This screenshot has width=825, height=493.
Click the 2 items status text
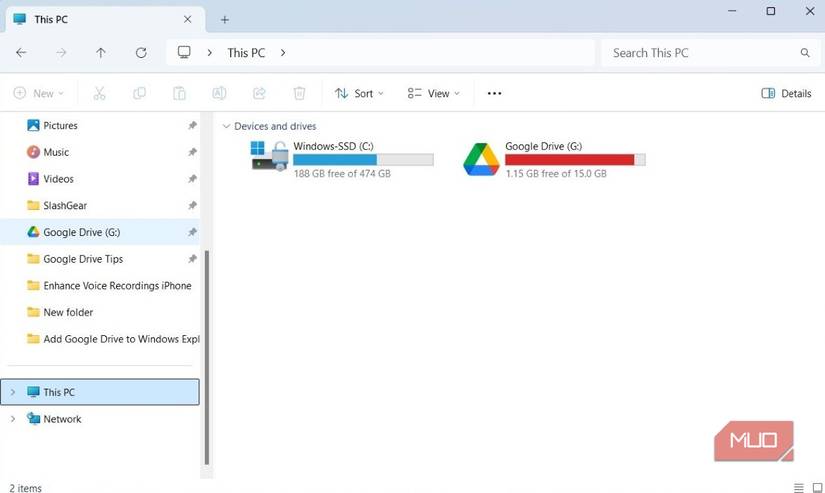coord(25,488)
